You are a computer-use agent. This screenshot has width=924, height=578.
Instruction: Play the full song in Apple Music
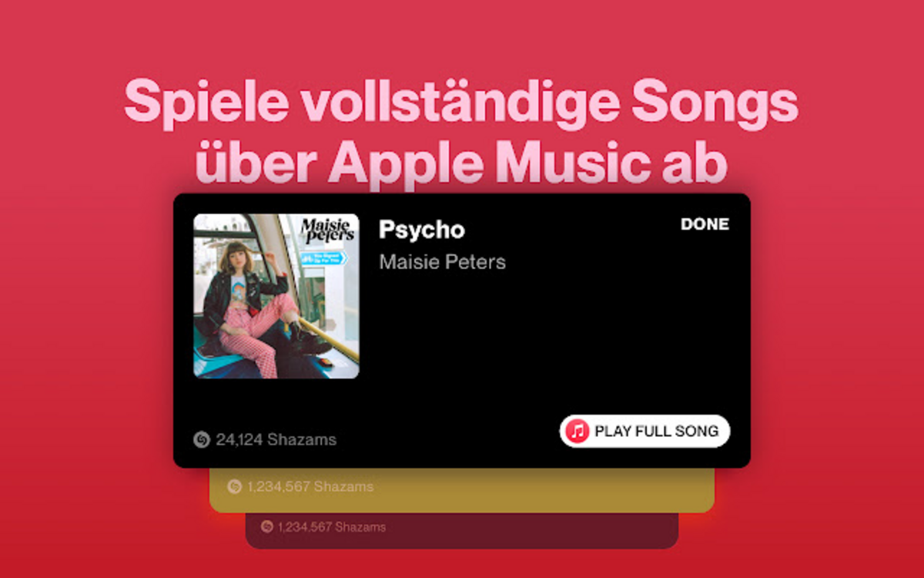(644, 431)
